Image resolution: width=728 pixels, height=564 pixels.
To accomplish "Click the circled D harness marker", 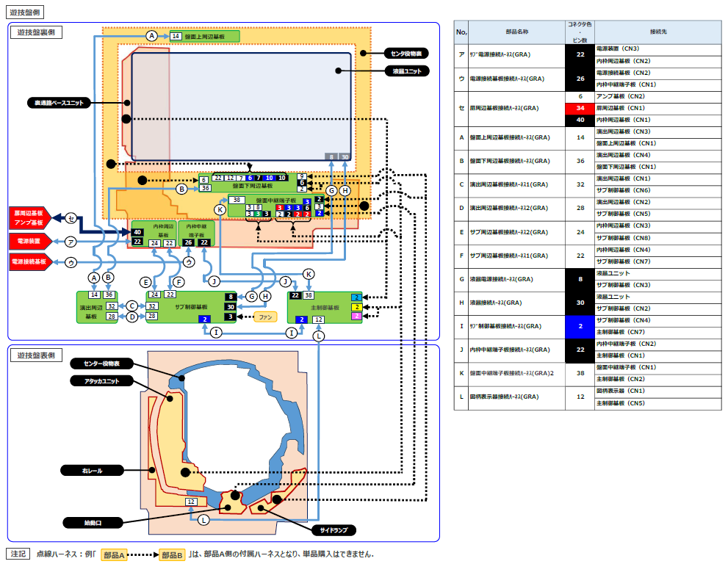I will (132, 317).
